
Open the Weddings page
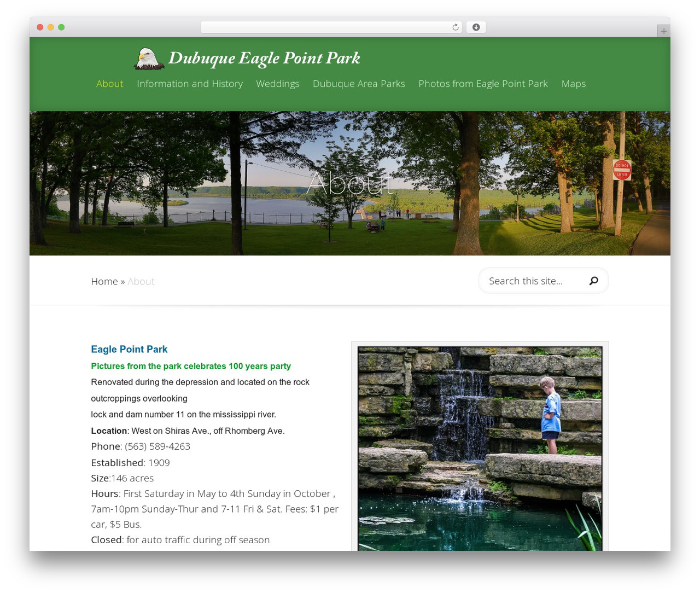(278, 84)
